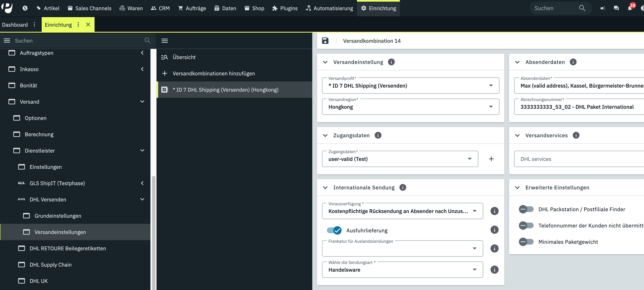Select Grundeinstellungen in the sidebar tree

coord(58,216)
